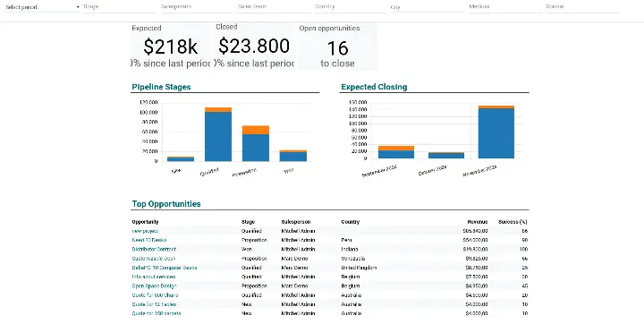The height and width of the screenshot is (324, 644).
Task: Open the Expected $218k scorecard
Action: [171, 46]
